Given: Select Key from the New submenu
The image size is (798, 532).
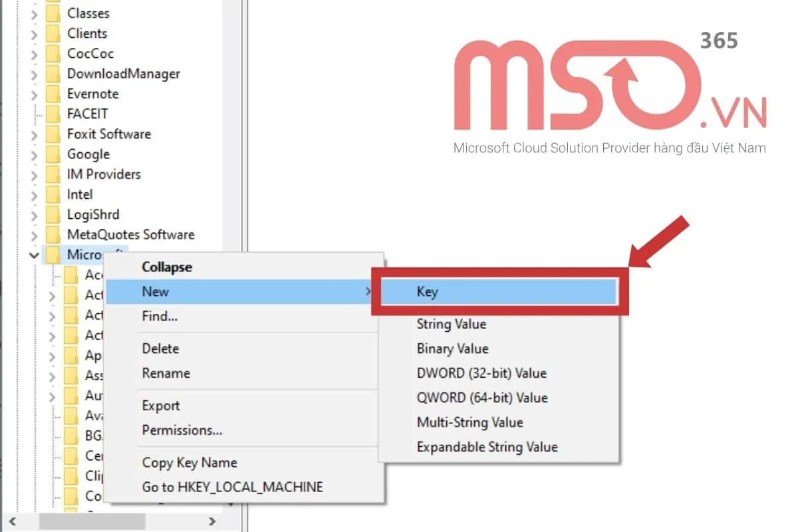Looking at the screenshot, I should pyautogui.click(x=428, y=291).
